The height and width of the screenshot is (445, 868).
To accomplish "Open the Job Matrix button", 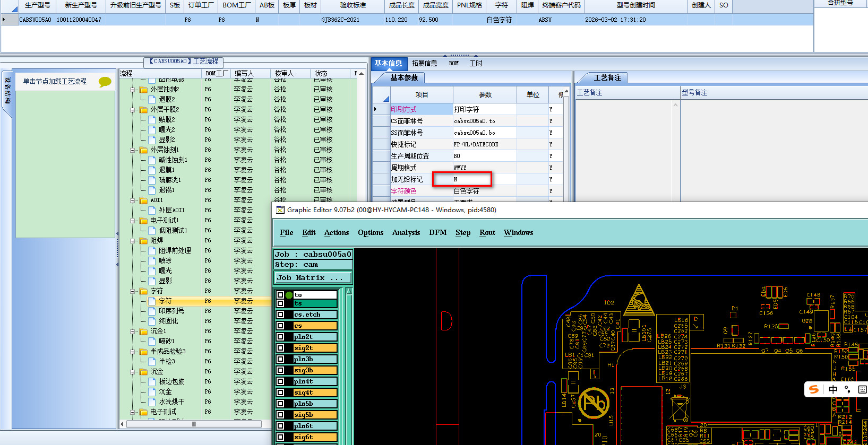I will pyautogui.click(x=312, y=278).
